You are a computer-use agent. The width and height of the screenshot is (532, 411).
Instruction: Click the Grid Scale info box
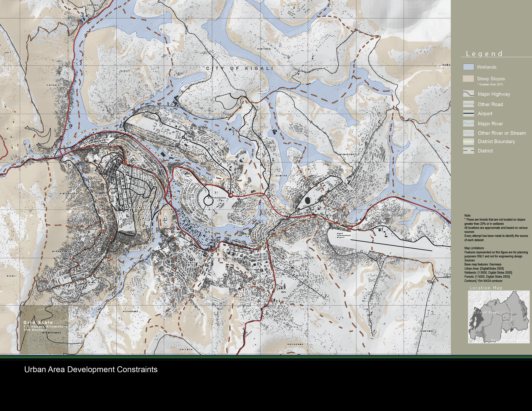pos(44,329)
